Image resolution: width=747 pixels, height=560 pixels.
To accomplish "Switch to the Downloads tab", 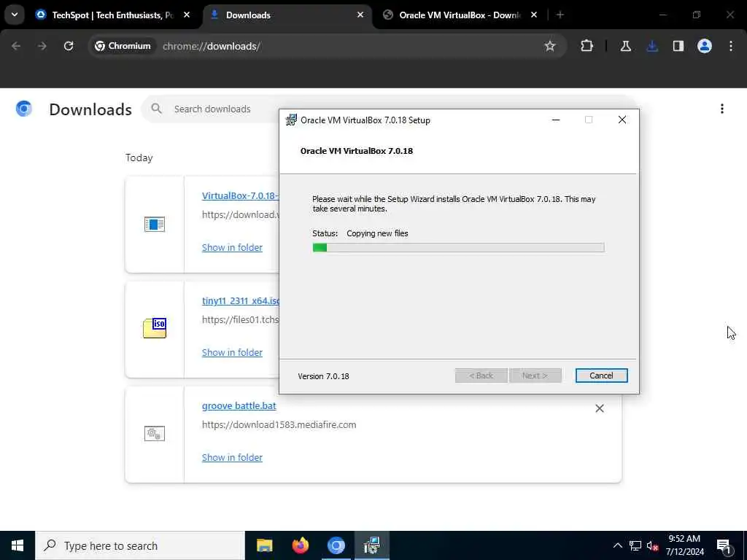I will pyautogui.click(x=287, y=15).
